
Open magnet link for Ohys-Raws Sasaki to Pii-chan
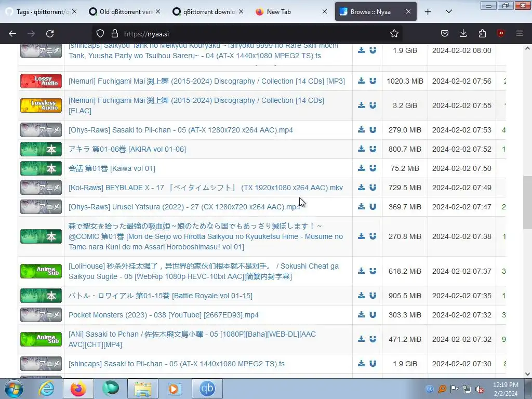(x=373, y=129)
